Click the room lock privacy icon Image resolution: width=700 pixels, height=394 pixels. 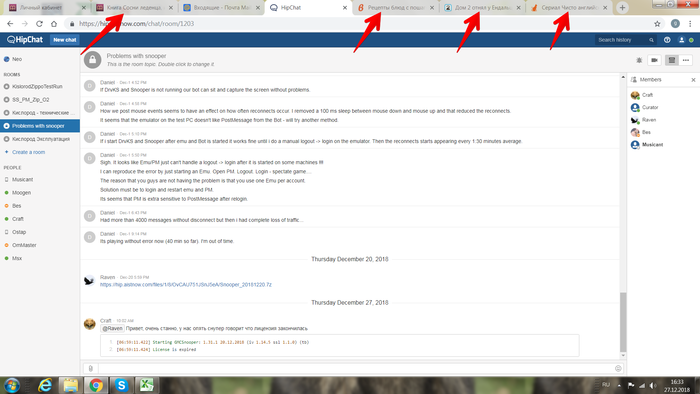[92, 60]
